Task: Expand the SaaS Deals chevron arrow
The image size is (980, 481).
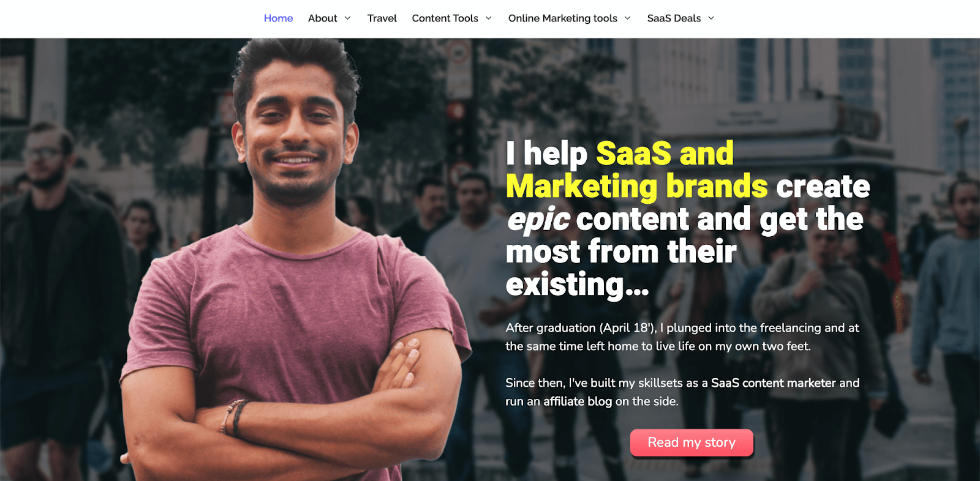Action: tap(711, 18)
